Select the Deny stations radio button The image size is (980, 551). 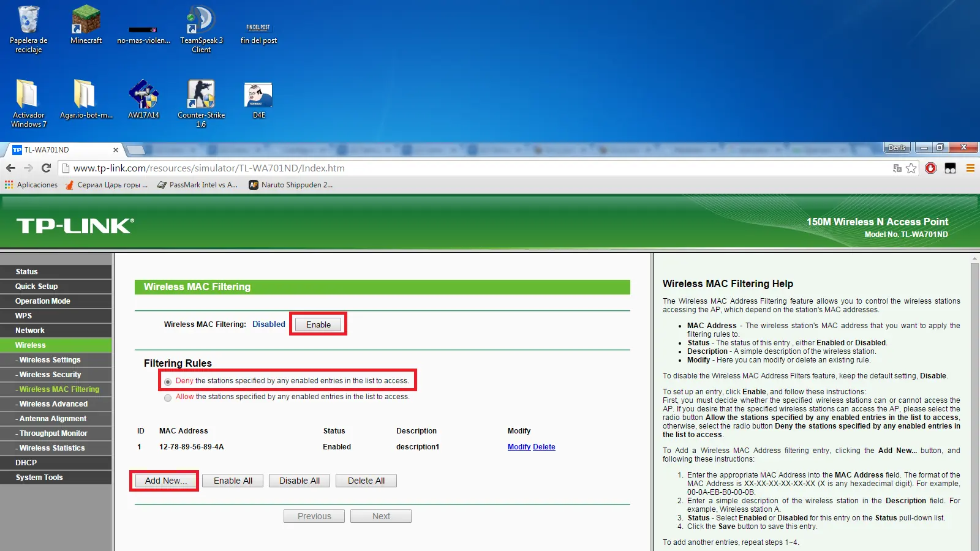pyautogui.click(x=168, y=381)
